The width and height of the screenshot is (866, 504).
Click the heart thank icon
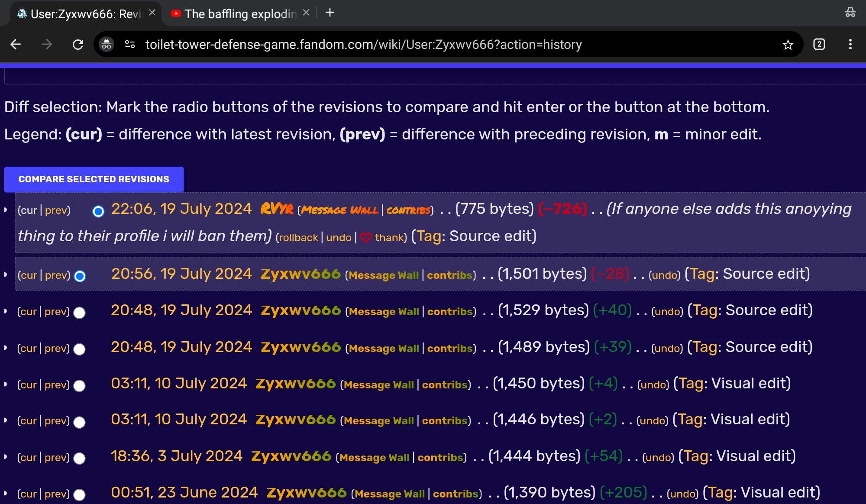[366, 238]
